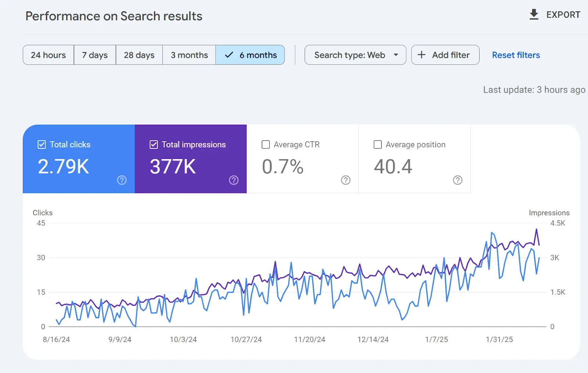Enable the Average CTR checkbox
The image size is (588, 373).
pyautogui.click(x=266, y=145)
